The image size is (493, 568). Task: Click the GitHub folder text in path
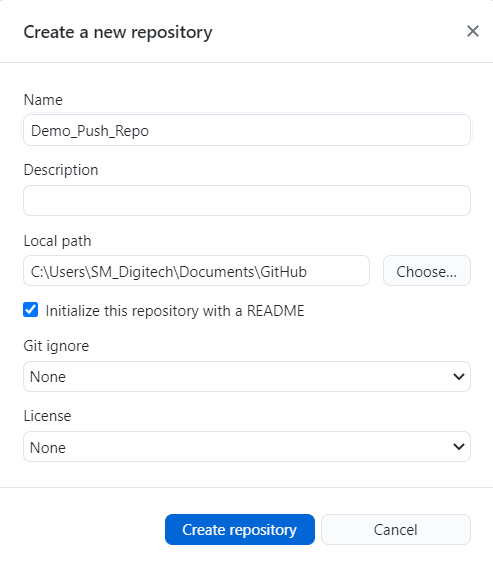283,272
